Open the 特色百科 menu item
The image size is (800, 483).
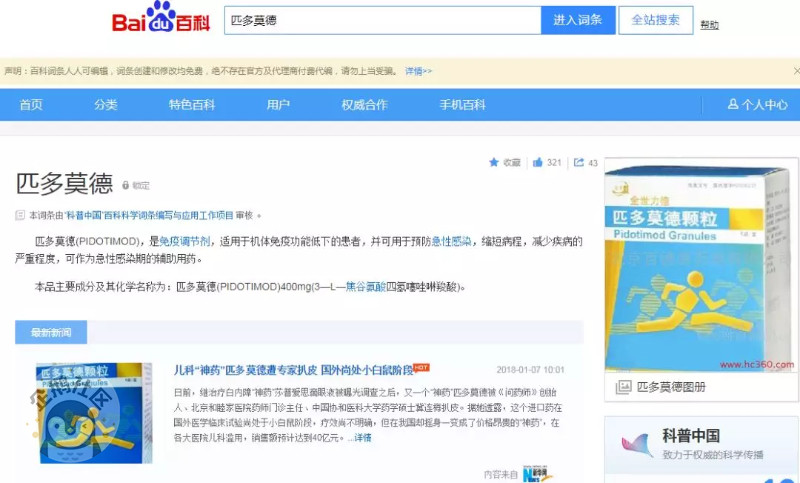tap(192, 105)
